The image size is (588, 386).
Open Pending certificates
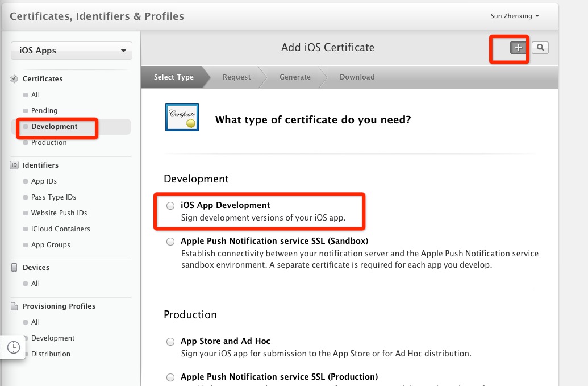click(x=44, y=111)
